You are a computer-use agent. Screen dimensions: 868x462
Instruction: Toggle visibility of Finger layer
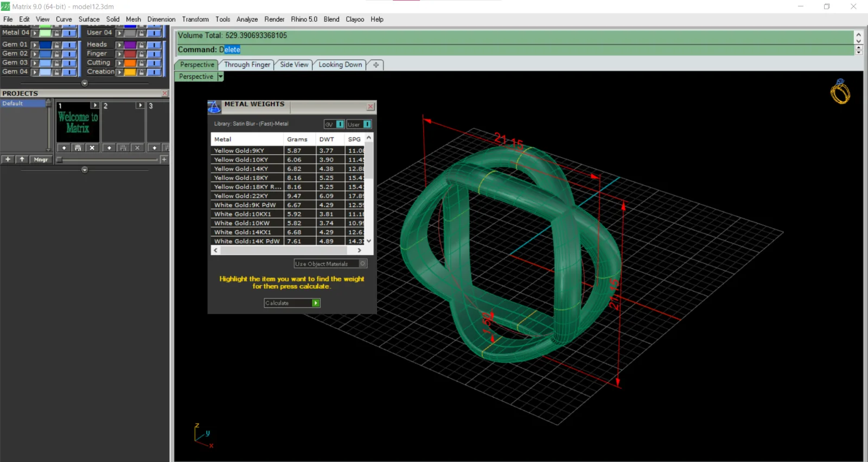(x=154, y=54)
